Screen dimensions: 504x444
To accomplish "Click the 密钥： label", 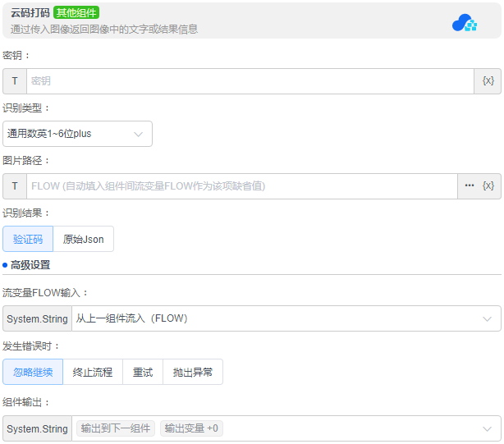I will (x=16, y=55).
